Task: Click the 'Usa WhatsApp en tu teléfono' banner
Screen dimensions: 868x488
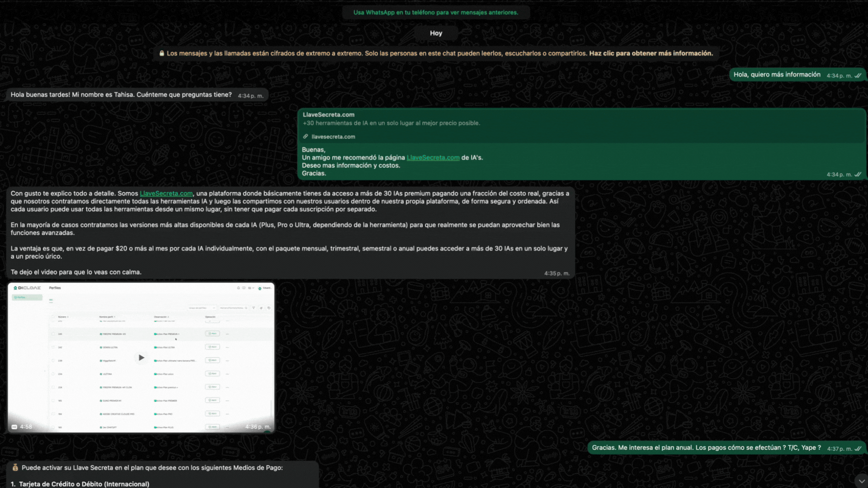Action: pyautogui.click(x=435, y=12)
